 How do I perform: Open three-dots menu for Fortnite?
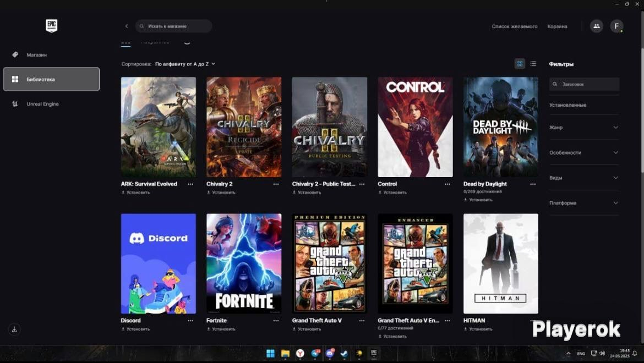(x=276, y=321)
